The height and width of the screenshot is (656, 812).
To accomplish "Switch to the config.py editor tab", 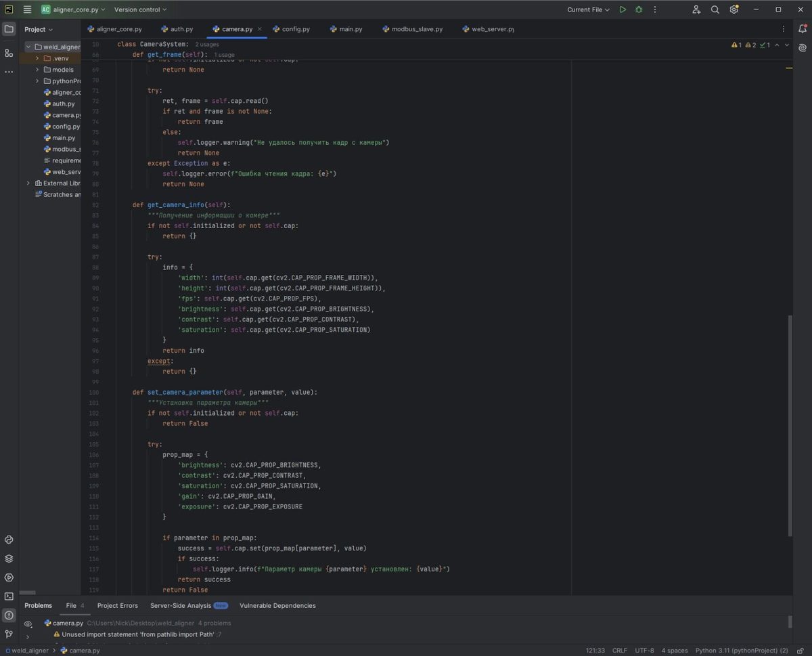I will (x=292, y=29).
